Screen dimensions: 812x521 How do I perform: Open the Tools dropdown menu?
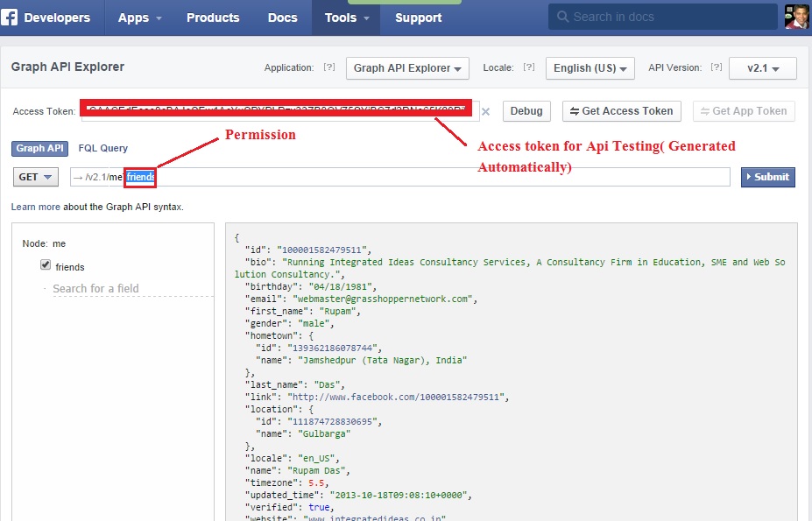pyautogui.click(x=347, y=18)
